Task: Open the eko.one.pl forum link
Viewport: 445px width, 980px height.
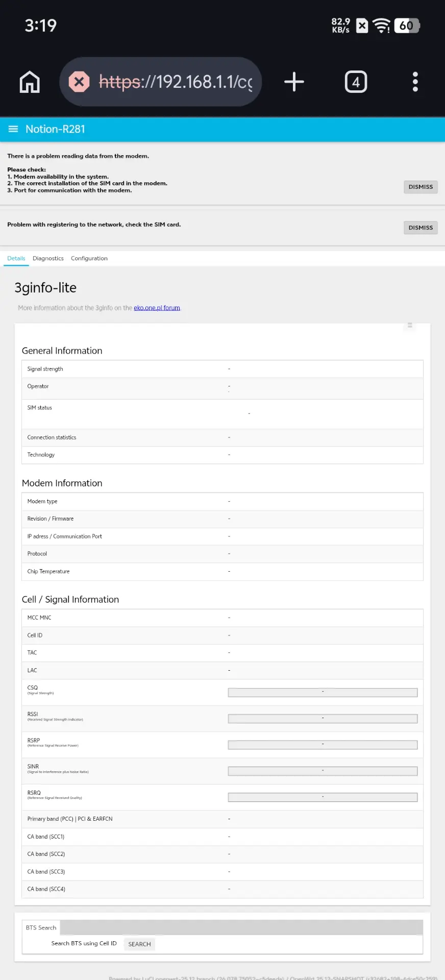Action: point(157,308)
